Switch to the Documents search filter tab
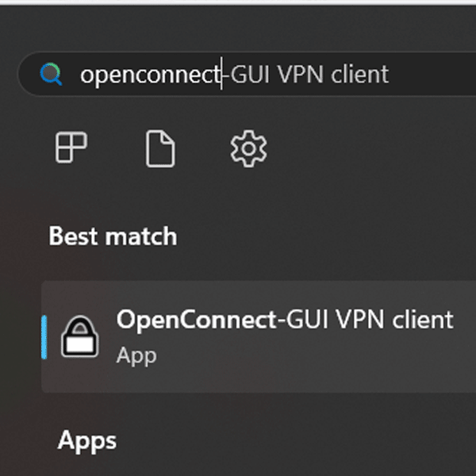The height and width of the screenshot is (476, 476). click(160, 148)
